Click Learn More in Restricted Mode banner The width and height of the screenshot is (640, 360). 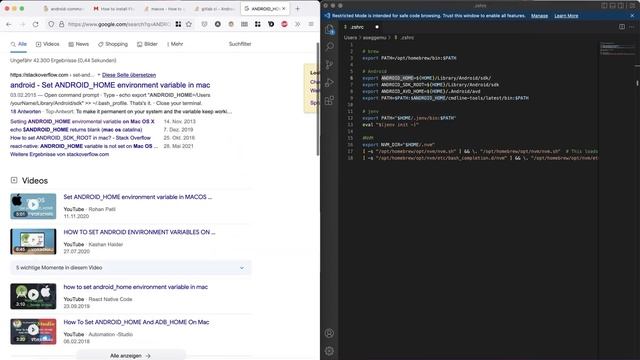pyautogui.click(x=566, y=16)
